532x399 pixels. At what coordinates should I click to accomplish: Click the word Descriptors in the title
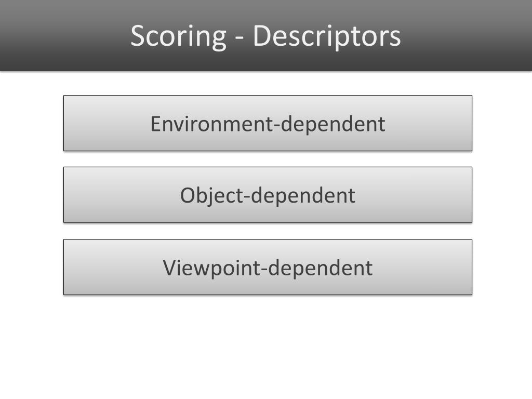click(327, 36)
